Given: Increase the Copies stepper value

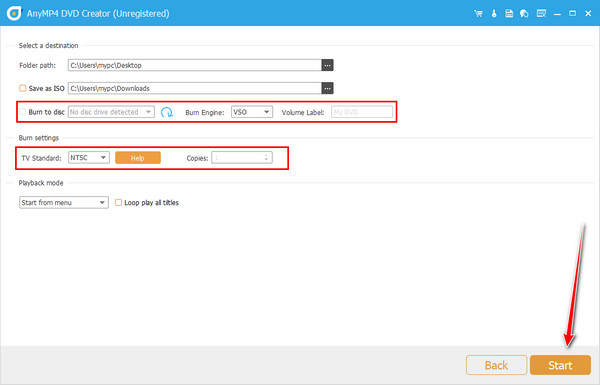Looking at the screenshot, I should [266, 156].
